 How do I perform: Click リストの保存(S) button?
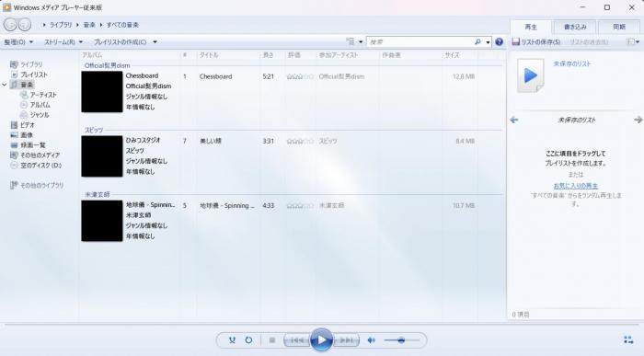(536, 42)
